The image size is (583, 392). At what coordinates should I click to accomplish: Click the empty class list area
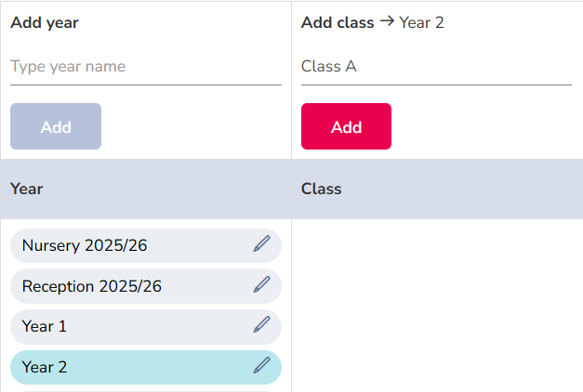(x=437, y=305)
